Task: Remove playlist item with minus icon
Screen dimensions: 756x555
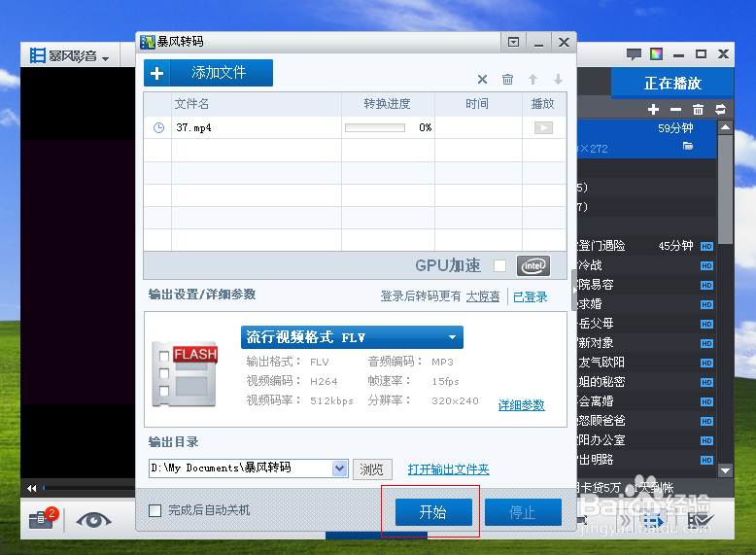Action: 675,110
